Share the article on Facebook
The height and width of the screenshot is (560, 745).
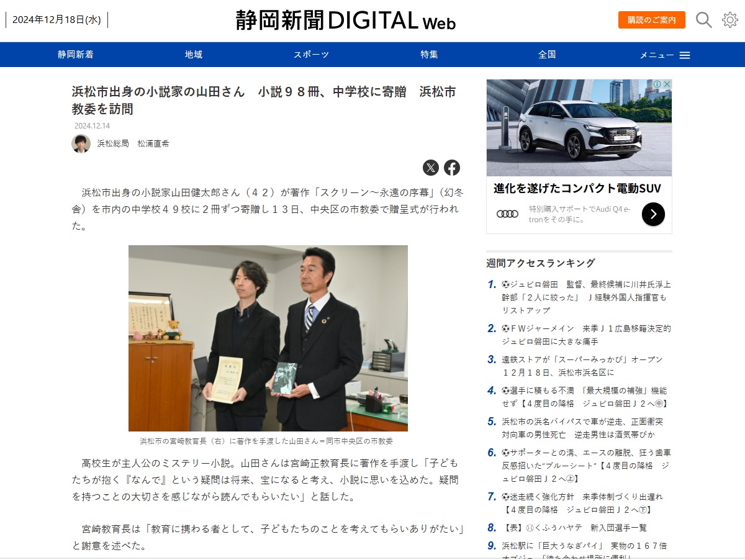click(x=452, y=168)
